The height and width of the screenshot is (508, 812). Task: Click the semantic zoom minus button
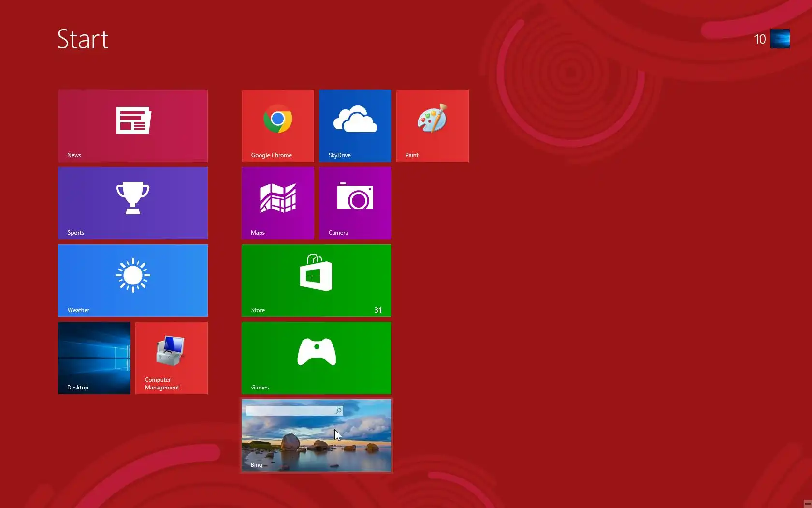808,504
